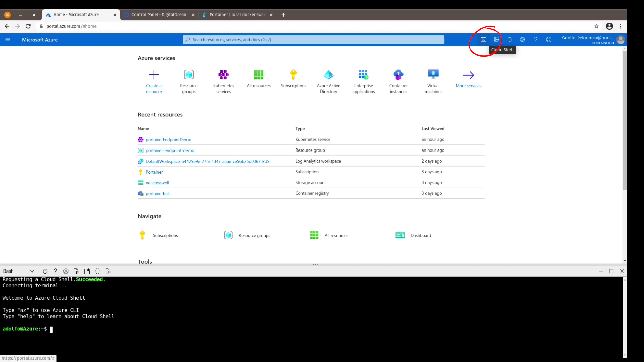644x362 pixels.
Task: Open portainer-endpoint-demo resource group link
Action: coord(170,150)
